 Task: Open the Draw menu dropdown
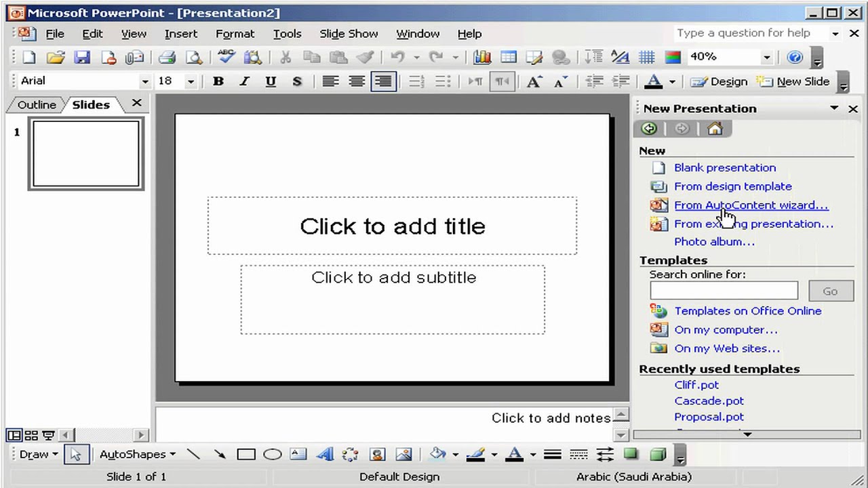click(39, 454)
